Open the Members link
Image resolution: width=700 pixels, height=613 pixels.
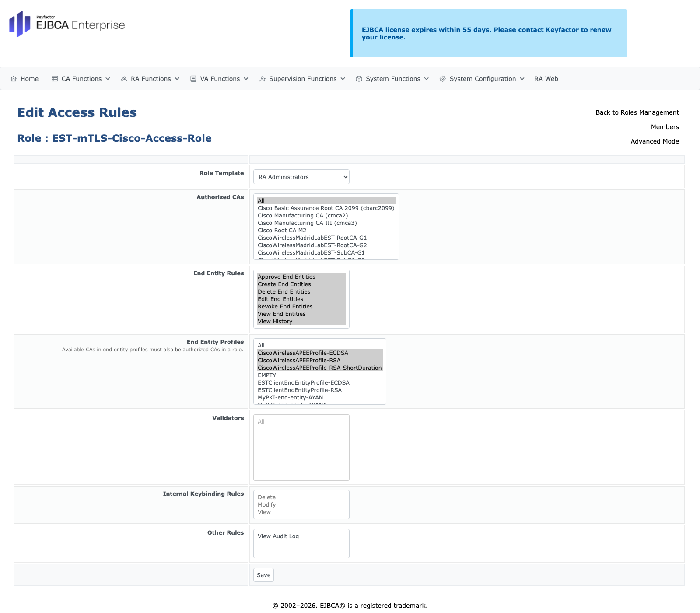[665, 127]
